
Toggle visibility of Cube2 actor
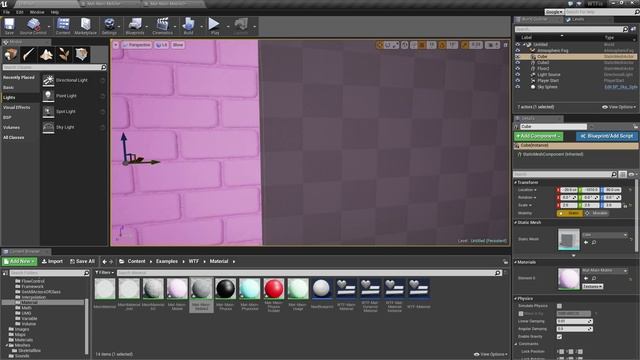click(x=518, y=63)
